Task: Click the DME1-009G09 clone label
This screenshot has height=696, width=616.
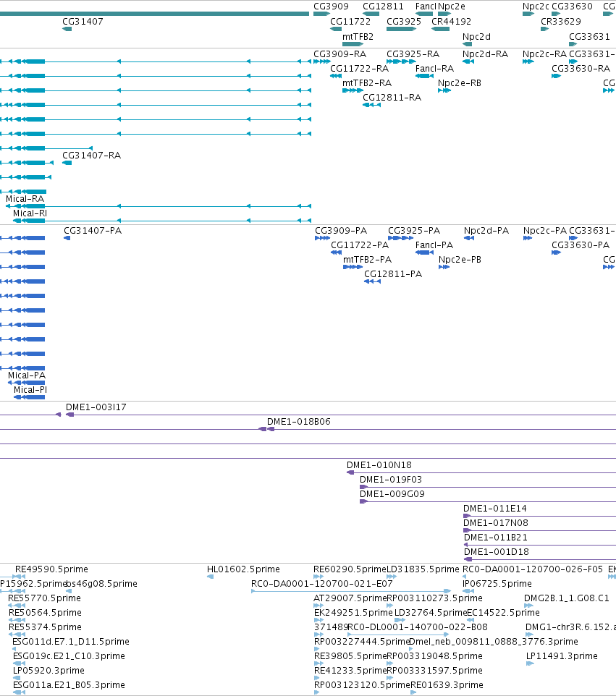Action: tap(392, 493)
